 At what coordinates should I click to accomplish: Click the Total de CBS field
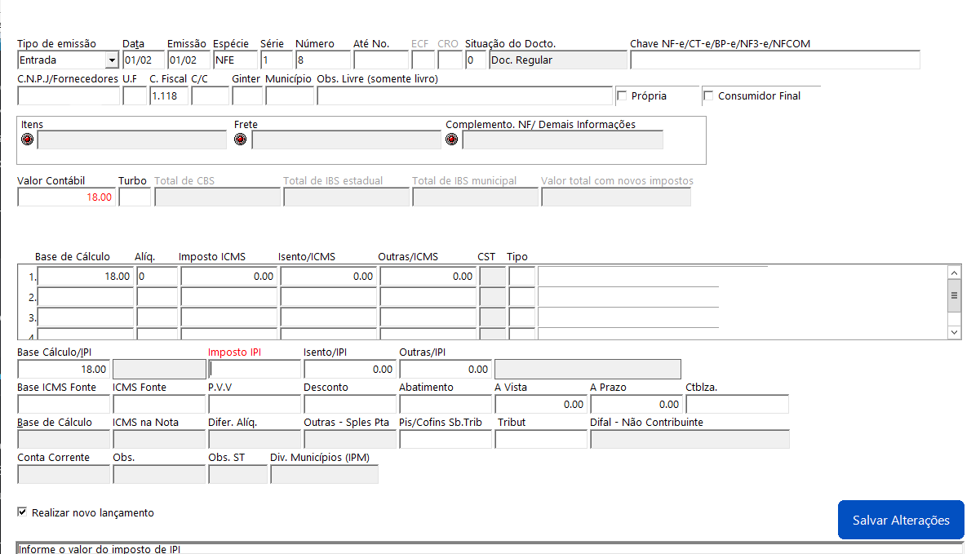click(218, 197)
